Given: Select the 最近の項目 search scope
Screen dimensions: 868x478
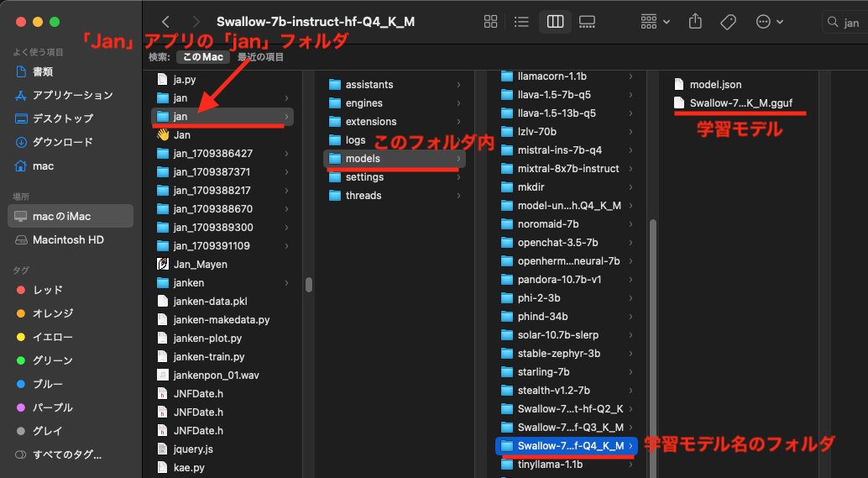Looking at the screenshot, I should point(261,57).
